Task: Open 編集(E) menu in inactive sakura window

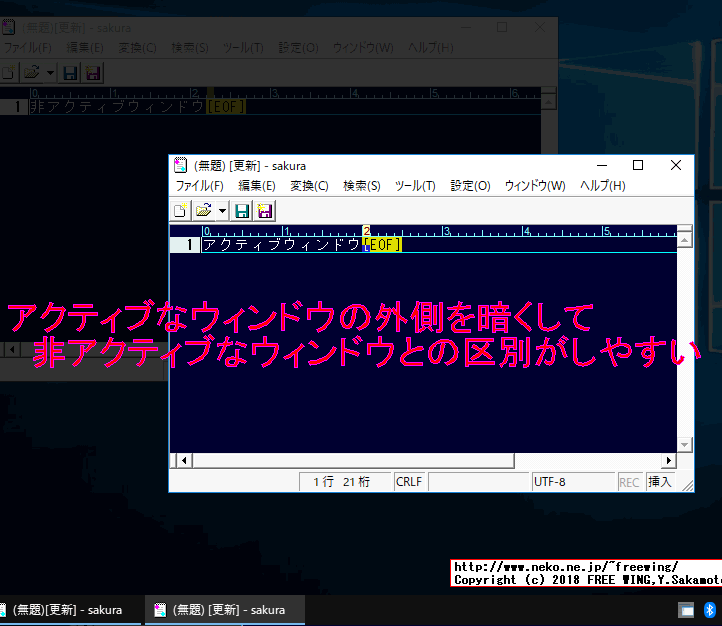Action: 85,47
